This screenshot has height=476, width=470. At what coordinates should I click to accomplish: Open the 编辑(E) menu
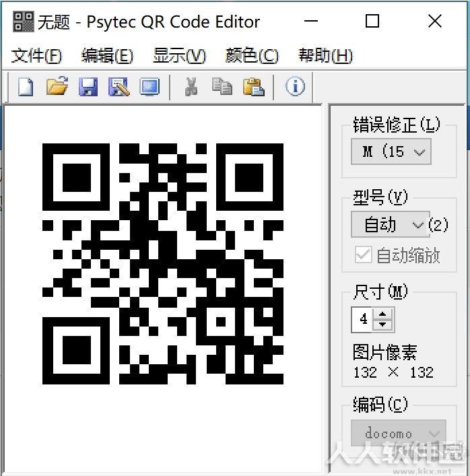pyautogui.click(x=107, y=56)
